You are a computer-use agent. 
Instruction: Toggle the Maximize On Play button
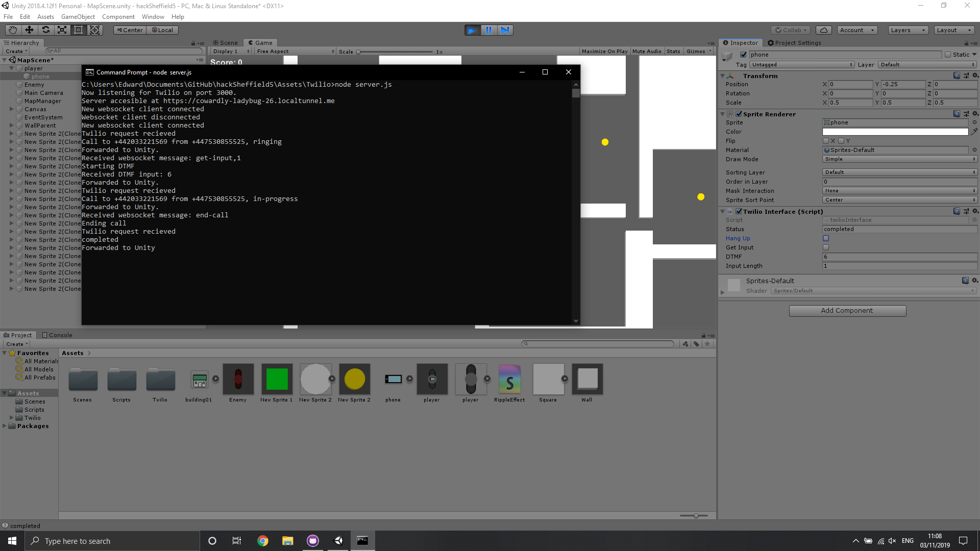604,52
